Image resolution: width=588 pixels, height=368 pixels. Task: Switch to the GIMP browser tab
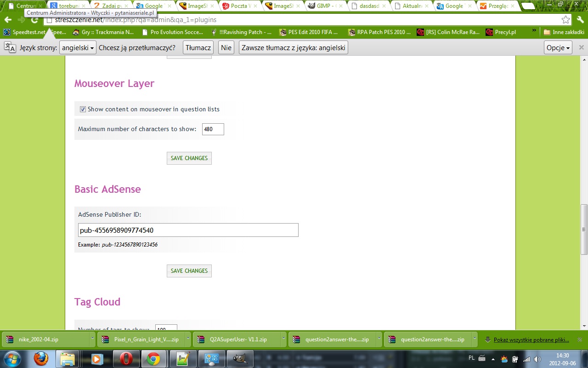tap(324, 6)
